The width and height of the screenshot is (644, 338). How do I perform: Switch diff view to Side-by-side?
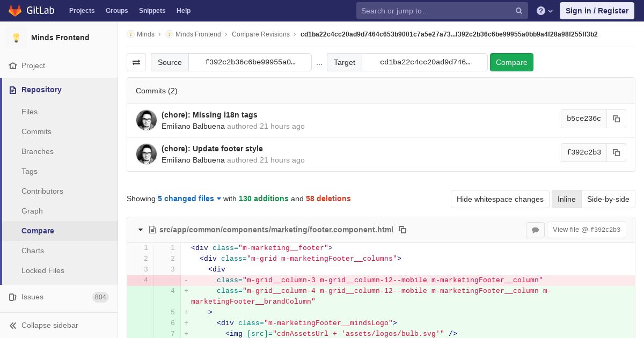pos(608,199)
